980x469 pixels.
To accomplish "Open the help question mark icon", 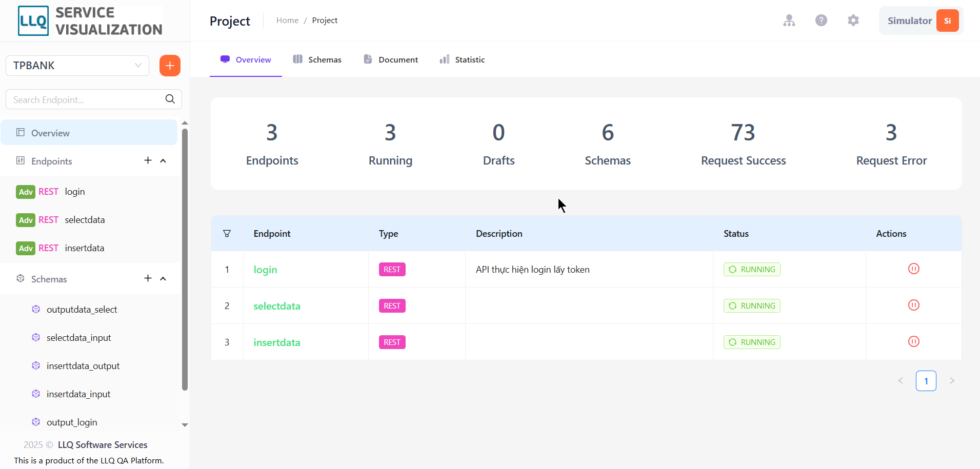I will 821,21.
